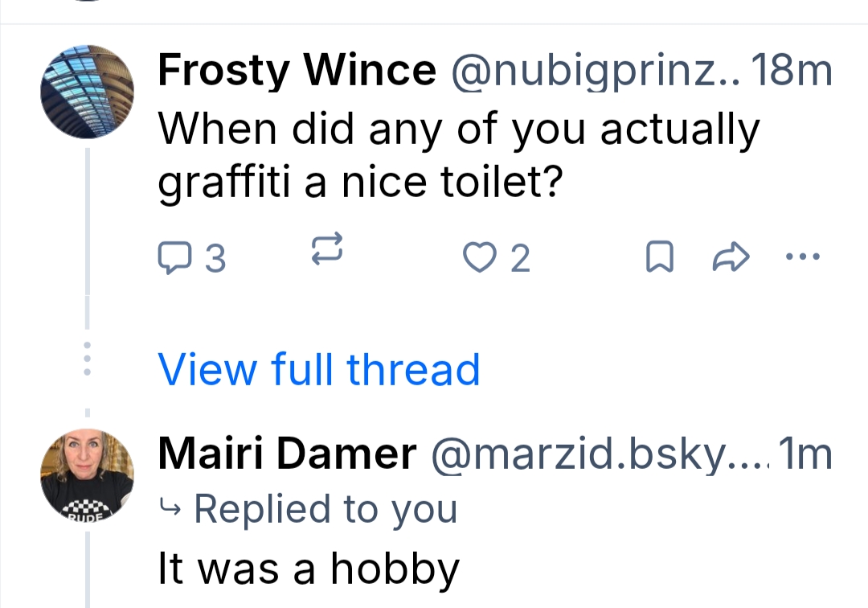The height and width of the screenshot is (608, 868).
Task: Reply to Frosty Wince's toilet graffiti post
Action: 192,258
